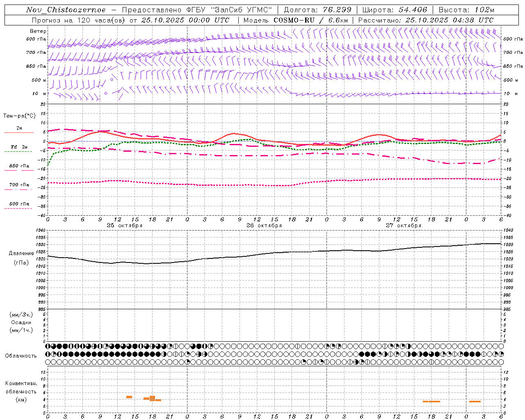Image resolution: width=525 pixels, height=420 pixels.
Task: Click the station name Nov_Chistoozernoe in header
Action: click(x=66, y=10)
